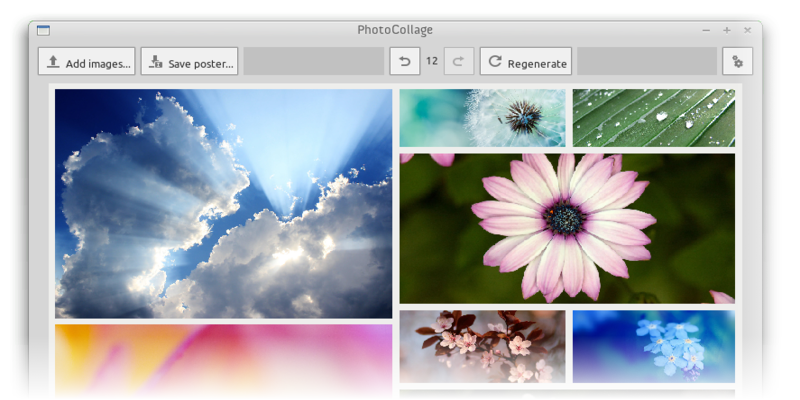Maximize the PhotoCollage window using the plus button
Screen dimensions: 800x400
click(x=727, y=31)
